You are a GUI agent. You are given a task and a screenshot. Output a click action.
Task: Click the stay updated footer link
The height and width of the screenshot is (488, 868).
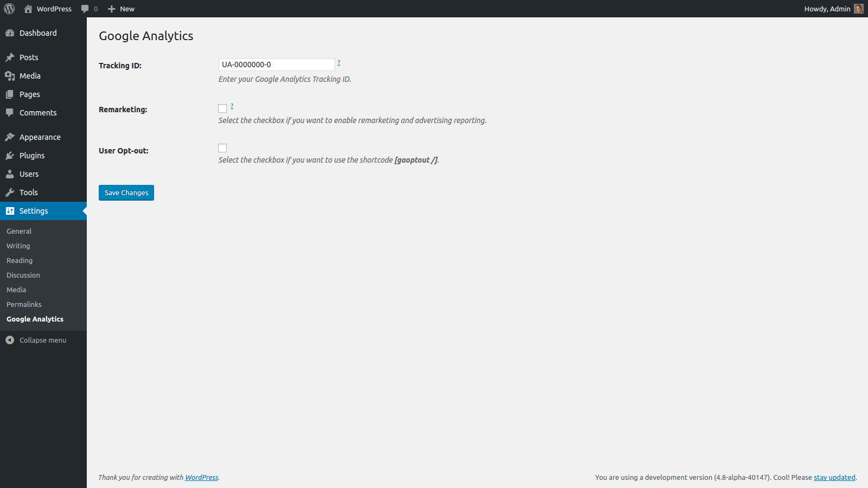(x=834, y=478)
